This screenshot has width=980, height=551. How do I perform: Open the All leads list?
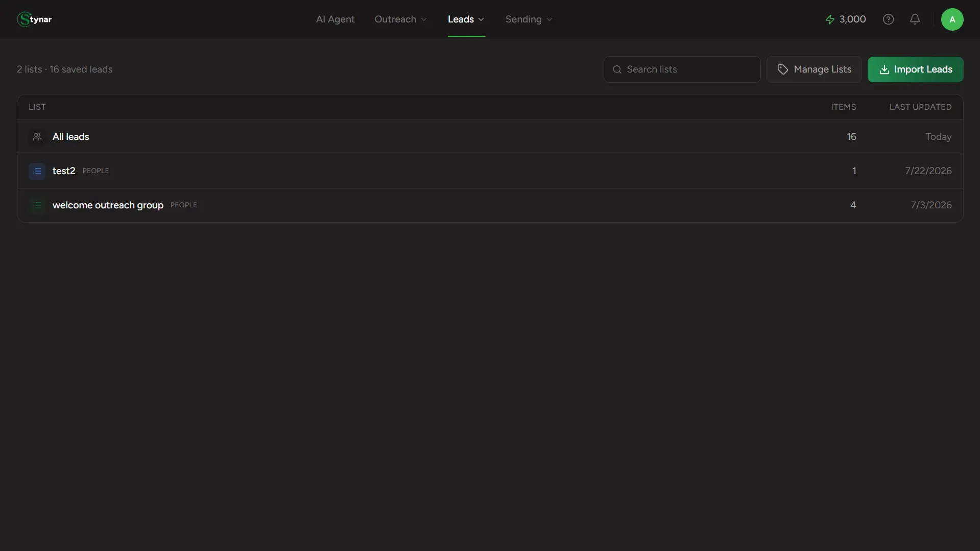490,137
